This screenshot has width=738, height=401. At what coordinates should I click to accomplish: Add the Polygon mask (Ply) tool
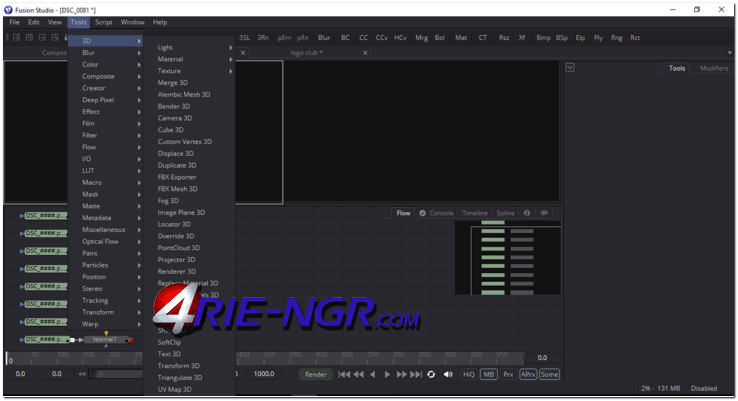pyautogui.click(x=598, y=38)
